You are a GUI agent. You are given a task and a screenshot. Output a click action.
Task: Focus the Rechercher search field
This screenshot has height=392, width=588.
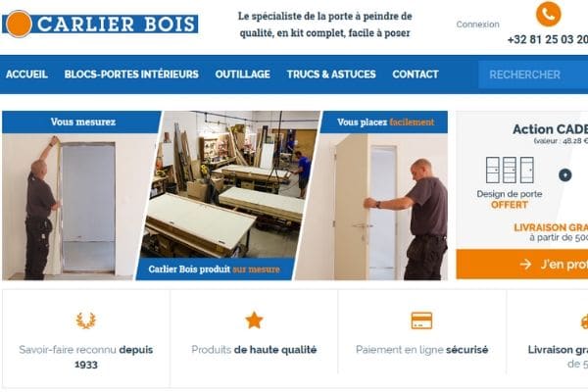[533, 74]
